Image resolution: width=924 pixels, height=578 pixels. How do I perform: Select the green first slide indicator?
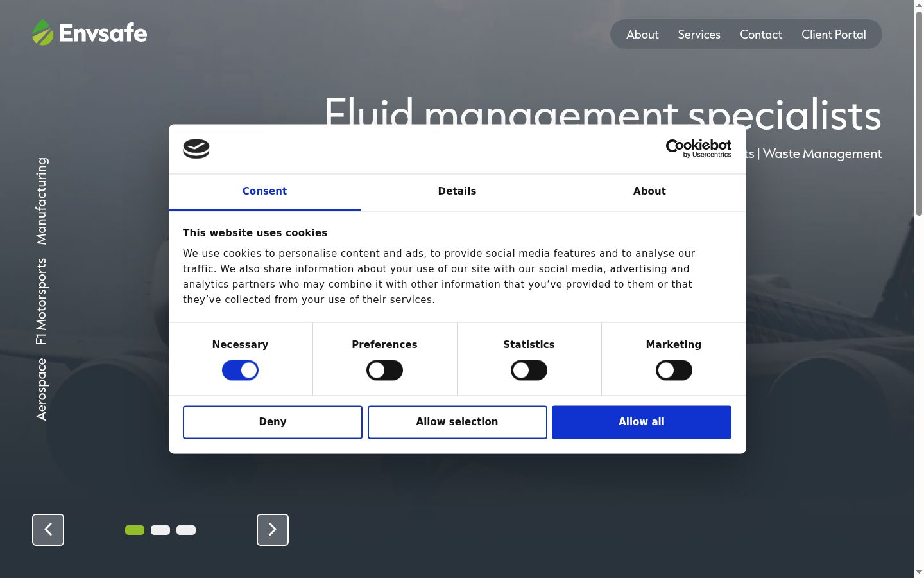tap(135, 530)
